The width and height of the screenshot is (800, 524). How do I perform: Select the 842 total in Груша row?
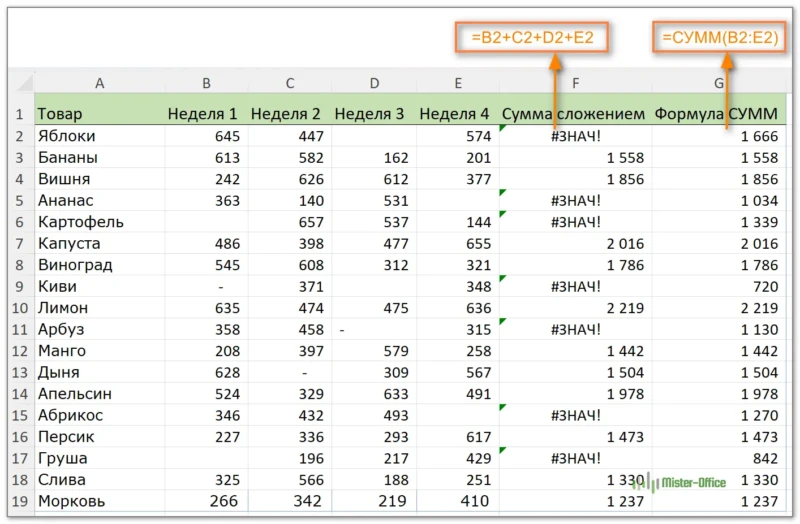coord(717,458)
